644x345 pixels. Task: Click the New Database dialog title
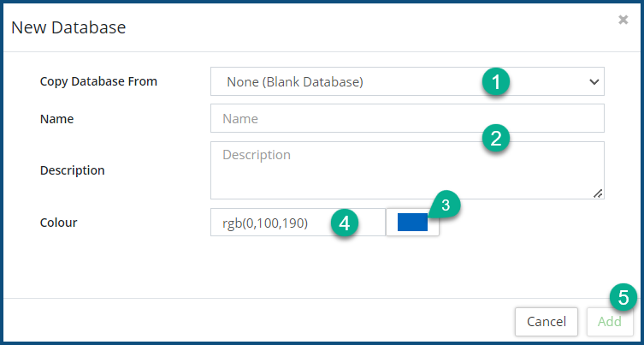[68, 27]
